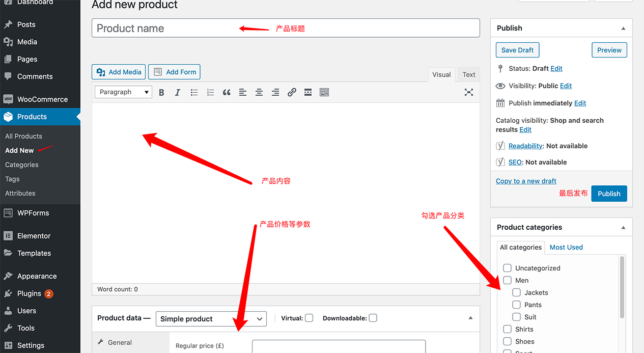
Task: Enable the Virtual product checkbox
Action: tap(309, 318)
